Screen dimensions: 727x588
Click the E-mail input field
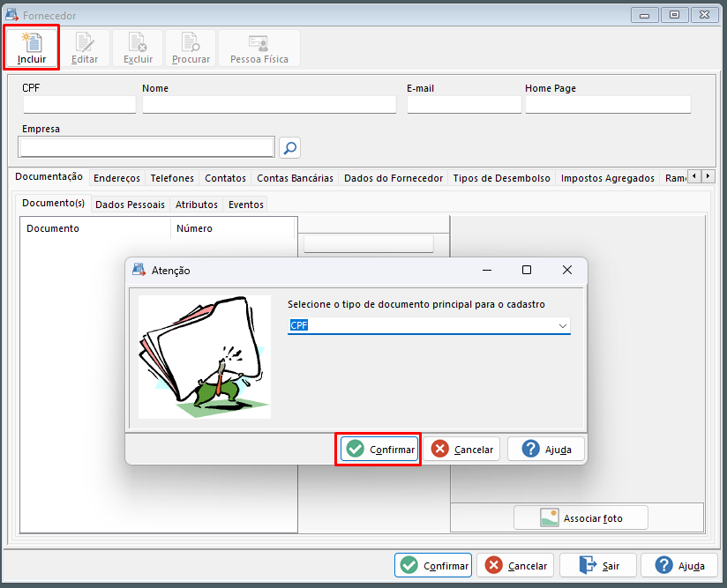pos(464,105)
